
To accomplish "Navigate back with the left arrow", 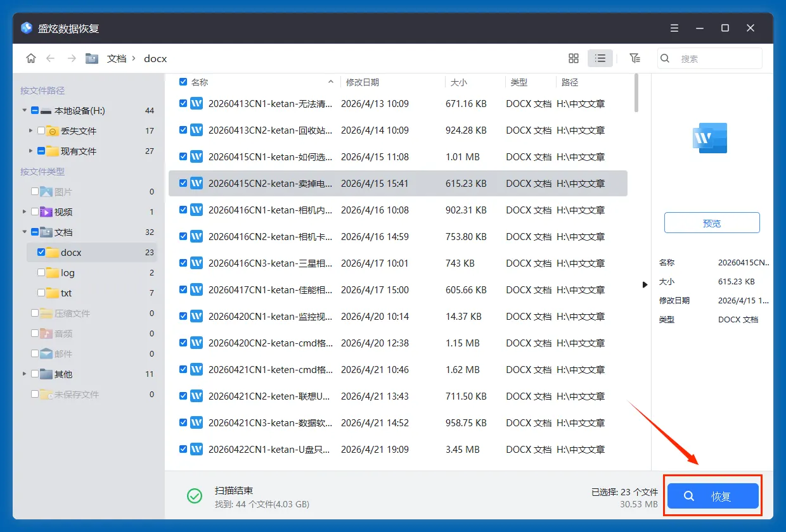I will point(51,58).
